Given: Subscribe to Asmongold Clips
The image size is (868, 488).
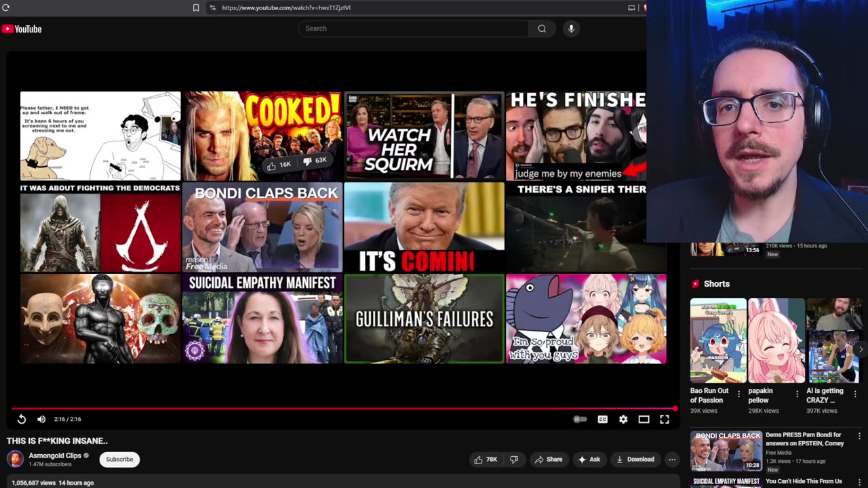Looking at the screenshot, I should [x=119, y=459].
